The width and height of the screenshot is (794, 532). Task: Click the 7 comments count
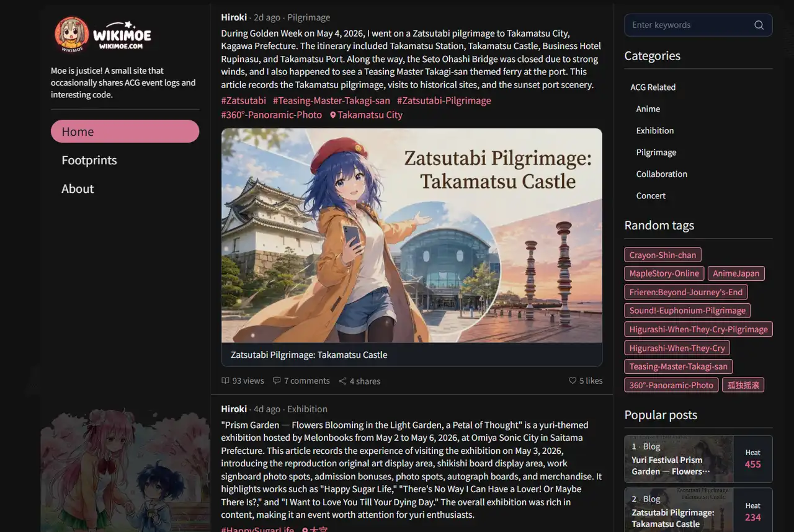coord(307,381)
